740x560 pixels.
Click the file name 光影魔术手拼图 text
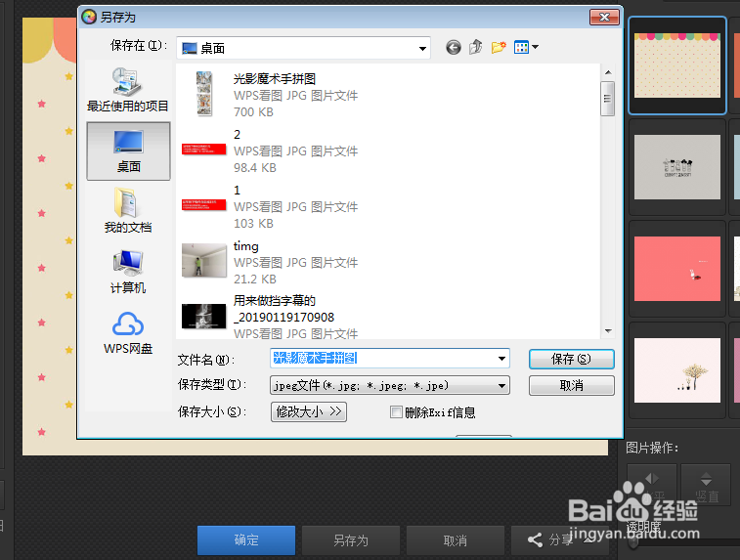(x=274, y=79)
